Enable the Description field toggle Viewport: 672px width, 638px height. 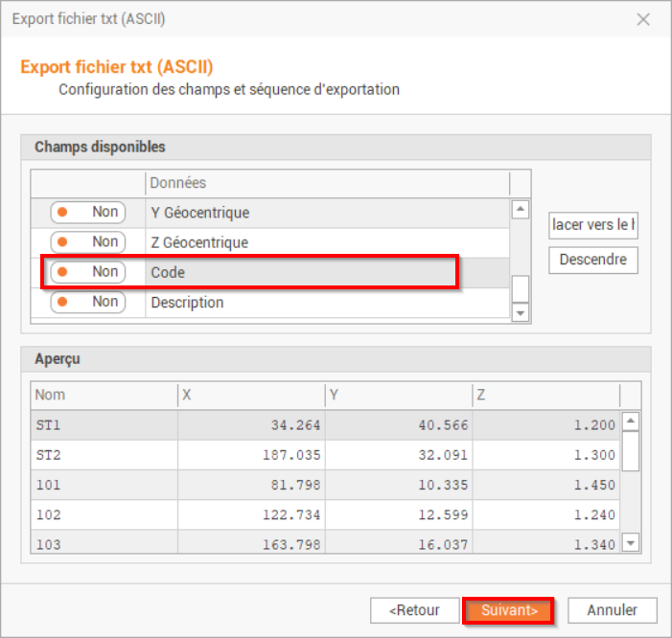coord(87,302)
